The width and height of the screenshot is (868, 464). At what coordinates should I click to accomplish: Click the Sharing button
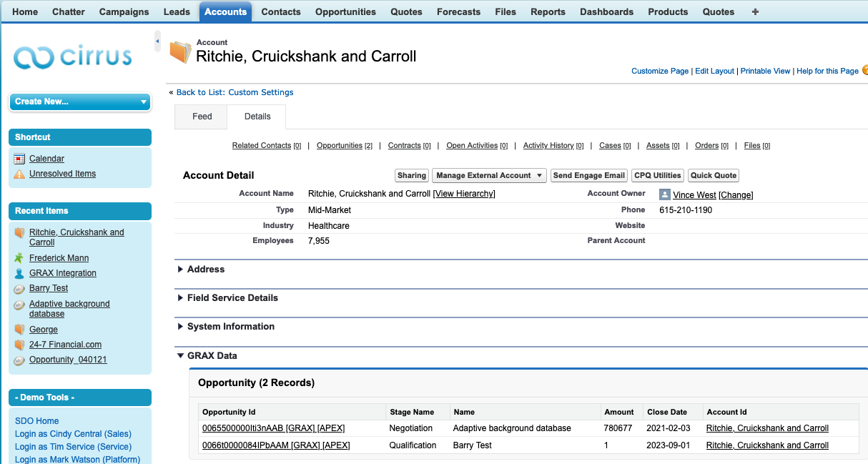[412, 176]
